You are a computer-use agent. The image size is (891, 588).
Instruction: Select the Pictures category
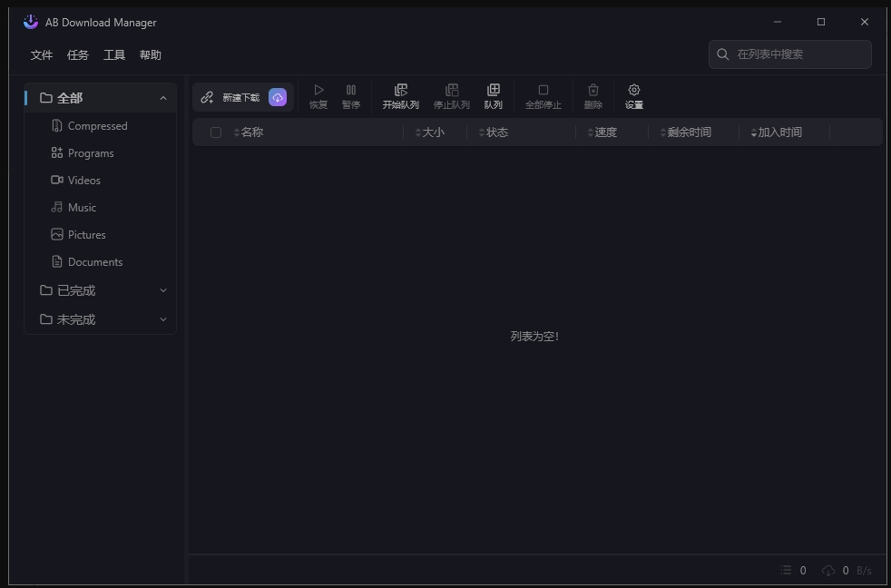point(101,235)
